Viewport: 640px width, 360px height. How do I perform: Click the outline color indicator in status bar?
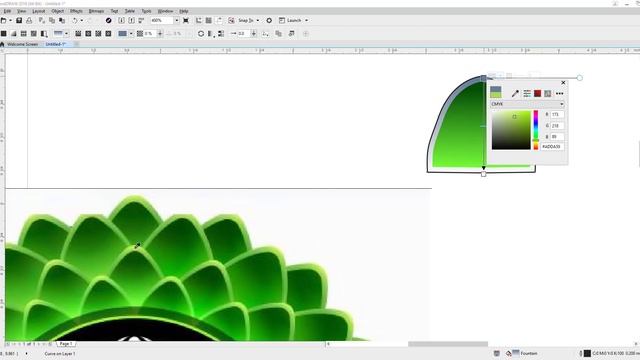click(587, 353)
